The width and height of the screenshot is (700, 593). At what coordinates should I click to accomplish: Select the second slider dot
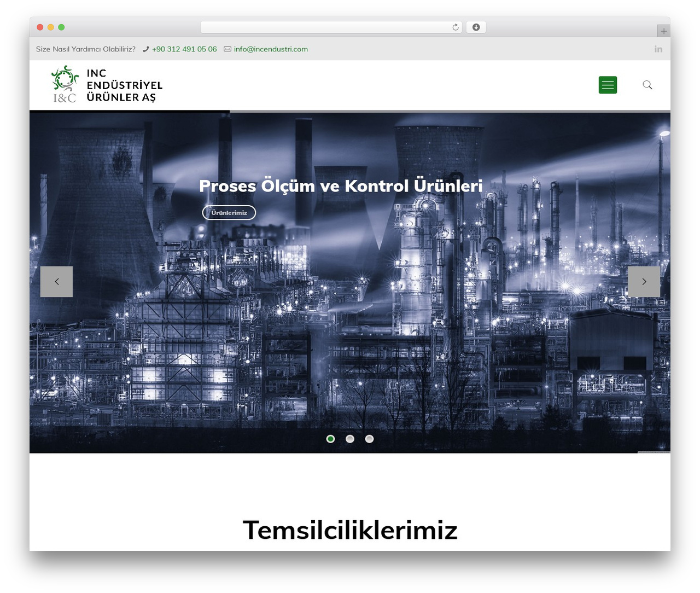350,439
